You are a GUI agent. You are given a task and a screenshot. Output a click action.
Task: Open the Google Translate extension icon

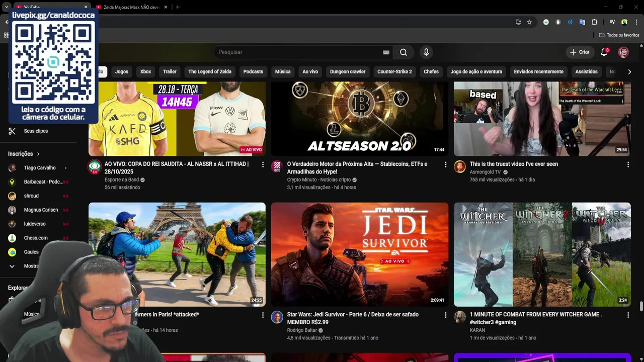point(582,22)
